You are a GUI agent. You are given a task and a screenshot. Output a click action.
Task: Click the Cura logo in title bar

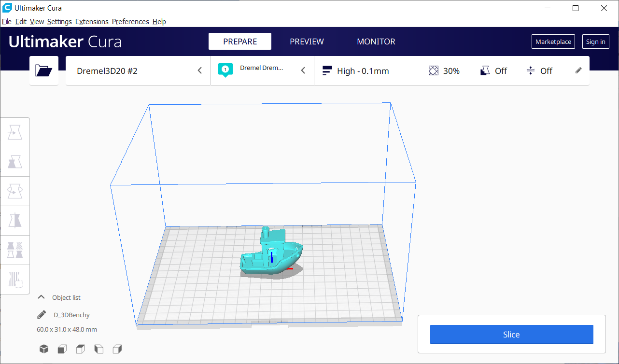pos(7,8)
